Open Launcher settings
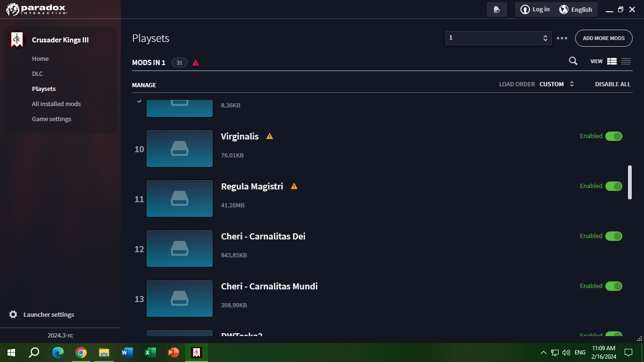The width and height of the screenshot is (644, 362). point(49,314)
